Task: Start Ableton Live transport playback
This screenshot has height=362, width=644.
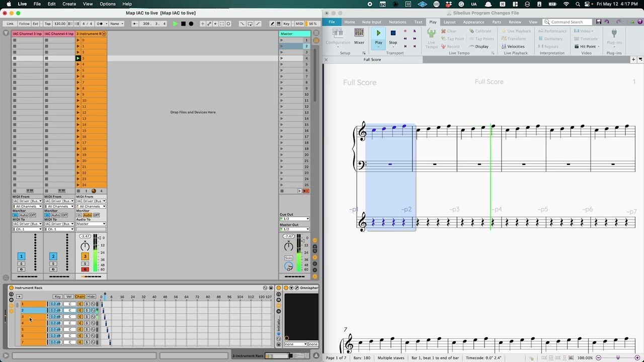Action: (x=175, y=24)
